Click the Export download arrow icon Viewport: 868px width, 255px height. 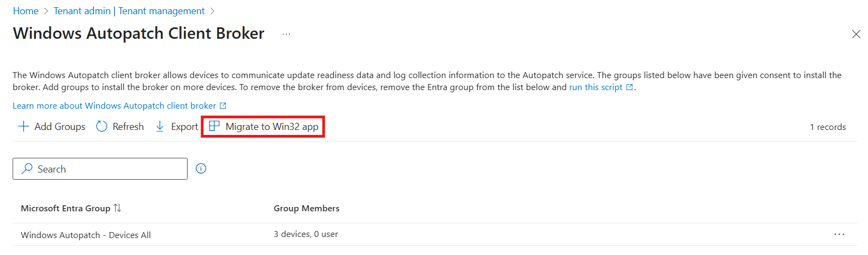160,127
